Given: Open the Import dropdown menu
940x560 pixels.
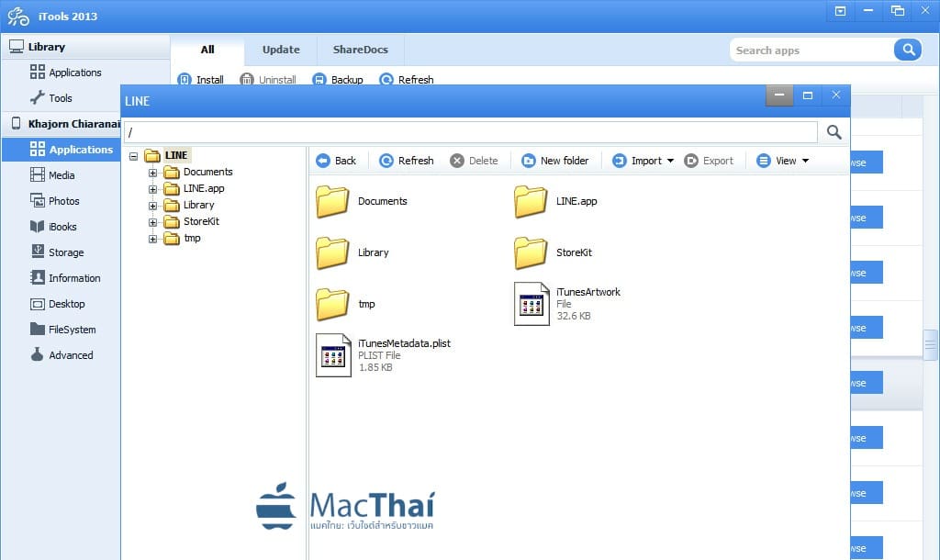Looking at the screenshot, I should point(643,161).
